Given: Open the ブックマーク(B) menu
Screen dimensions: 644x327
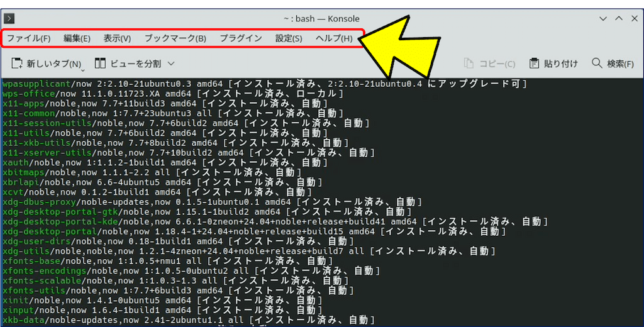Looking at the screenshot, I should (175, 38).
